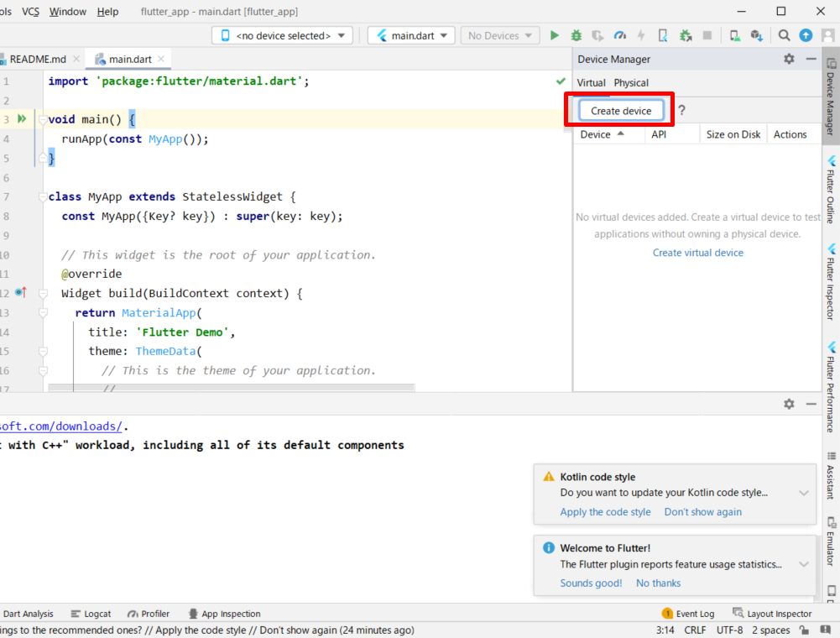Minimize the bottom tool window
840x638 pixels.
tap(811, 404)
